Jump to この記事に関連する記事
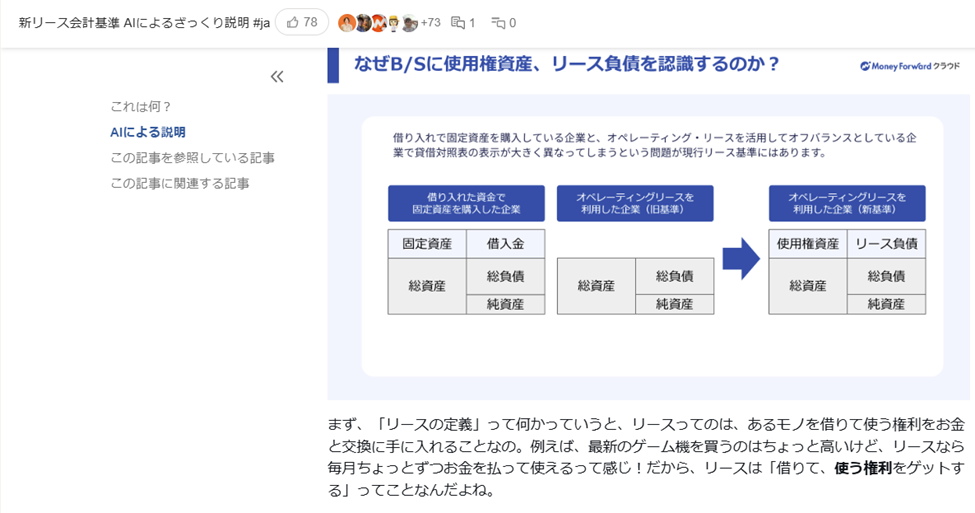Image resolution: width=975 pixels, height=513 pixels. [180, 183]
